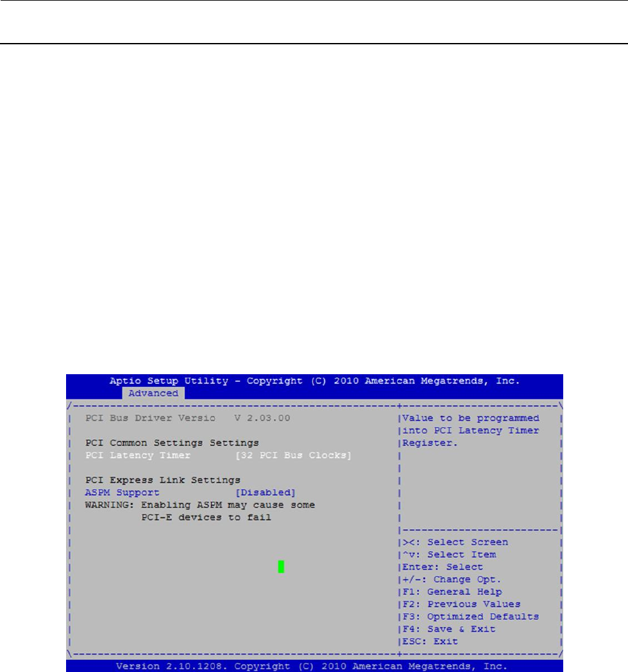
Task: Click the '^v: Select Item' hint
Action: [450, 555]
